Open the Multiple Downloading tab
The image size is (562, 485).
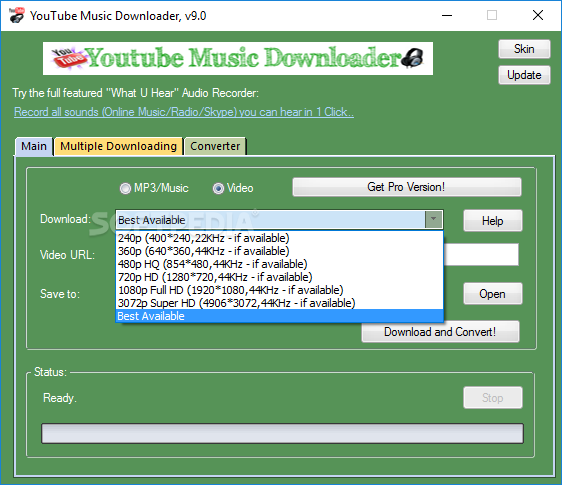[118, 147]
